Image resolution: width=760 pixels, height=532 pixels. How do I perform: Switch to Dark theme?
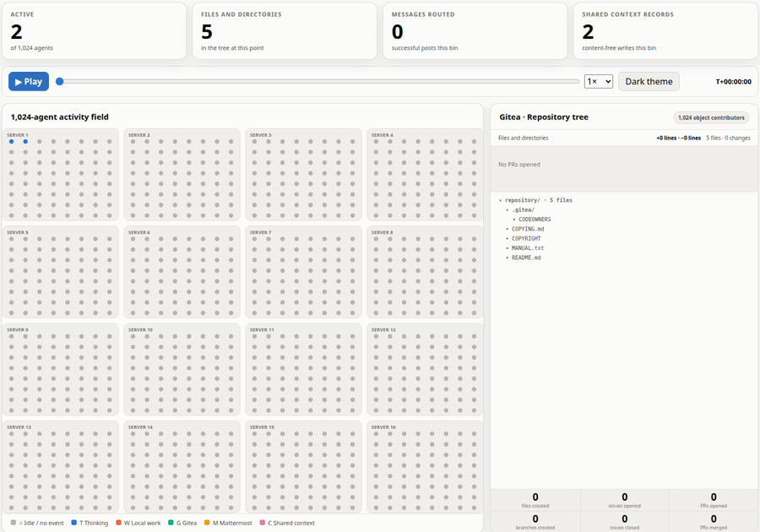click(x=649, y=81)
